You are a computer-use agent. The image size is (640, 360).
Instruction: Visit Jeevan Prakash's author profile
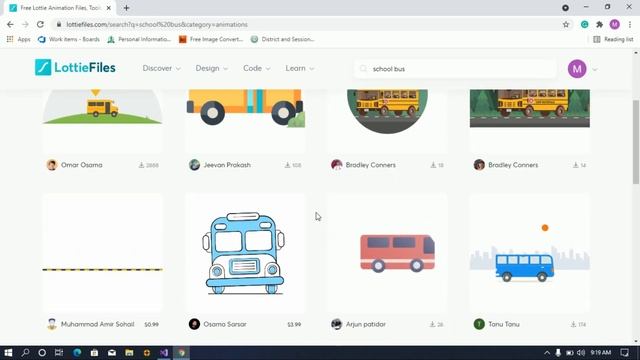(x=227, y=165)
